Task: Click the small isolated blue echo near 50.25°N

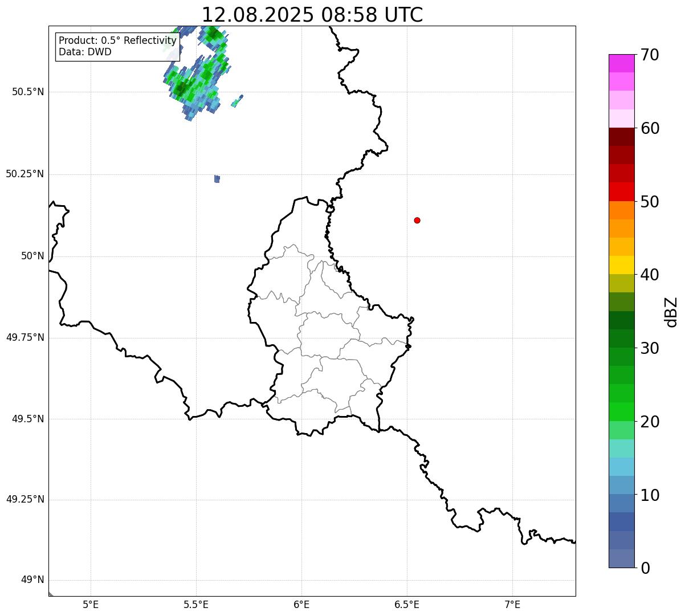Action: [217, 179]
